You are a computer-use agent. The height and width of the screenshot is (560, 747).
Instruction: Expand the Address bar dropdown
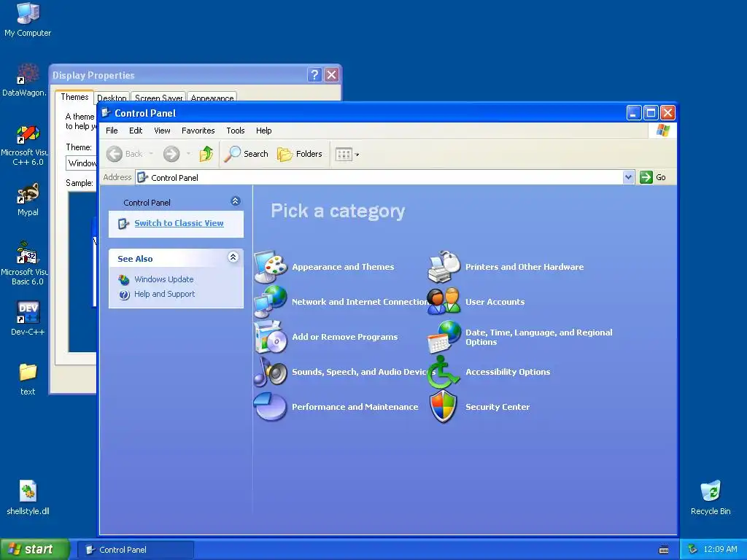tap(628, 177)
